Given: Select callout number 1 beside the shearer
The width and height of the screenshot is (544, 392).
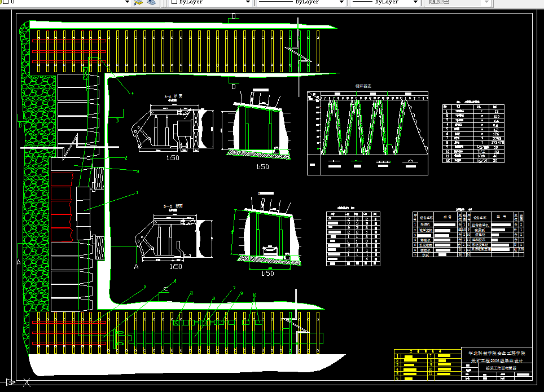Looking at the screenshot, I should (137, 192).
